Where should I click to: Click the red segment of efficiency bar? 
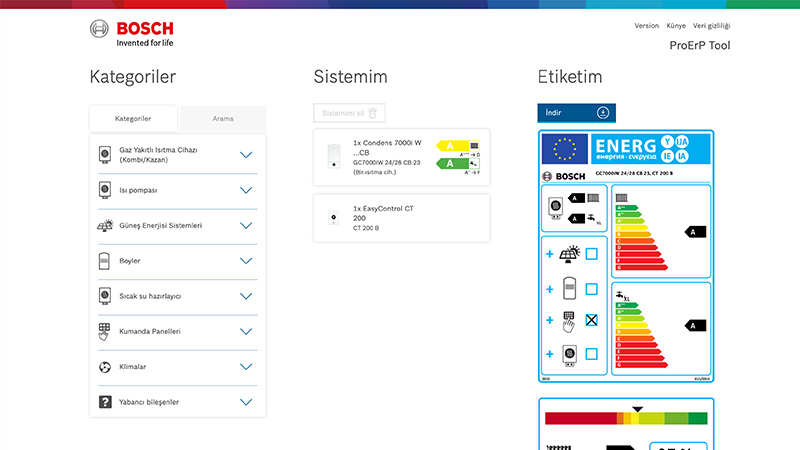581,419
